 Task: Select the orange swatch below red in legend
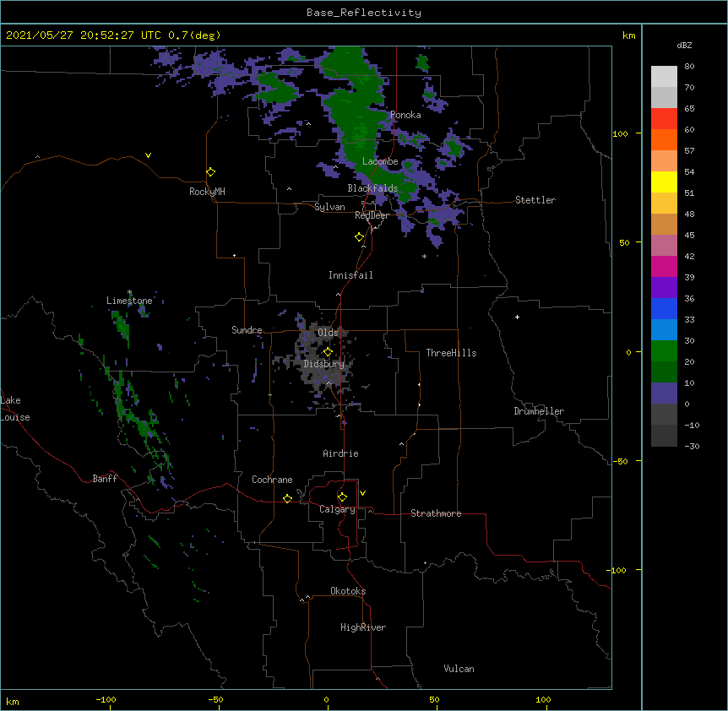click(664, 139)
